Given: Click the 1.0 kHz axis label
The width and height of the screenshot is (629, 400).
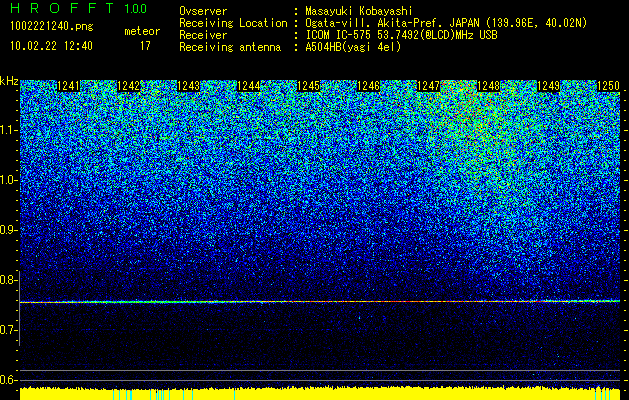Looking at the screenshot, I should (8, 180).
